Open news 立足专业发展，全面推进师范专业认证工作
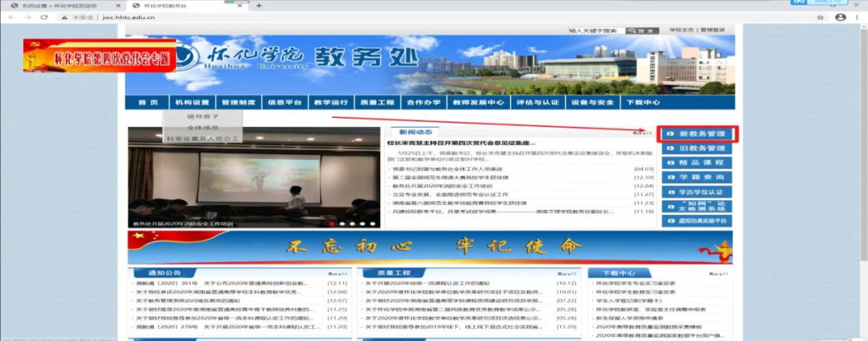The image size is (868, 341). (451, 195)
